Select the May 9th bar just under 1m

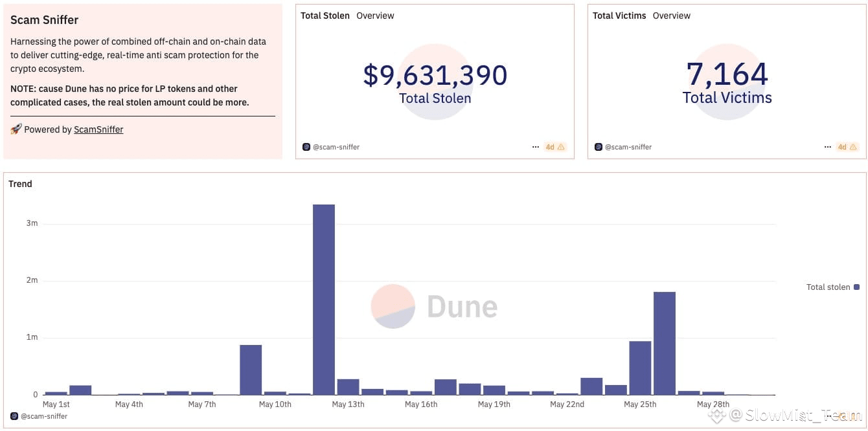coord(251,370)
